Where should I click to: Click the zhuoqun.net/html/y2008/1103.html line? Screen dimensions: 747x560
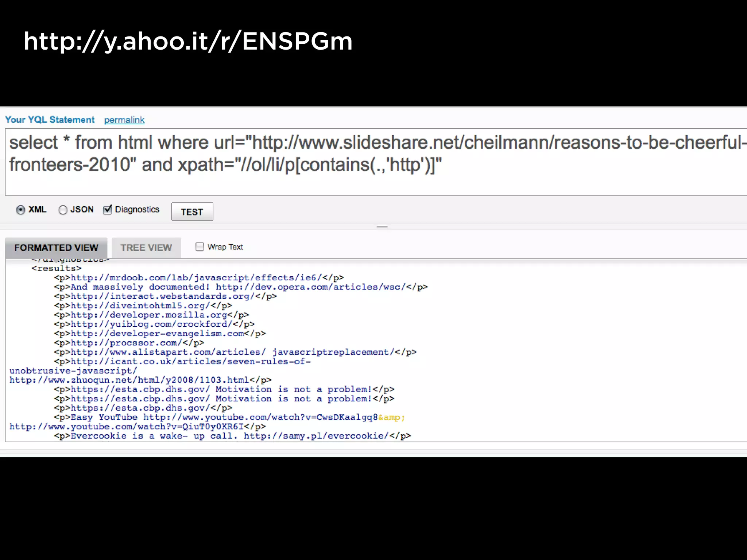(140, 380)
